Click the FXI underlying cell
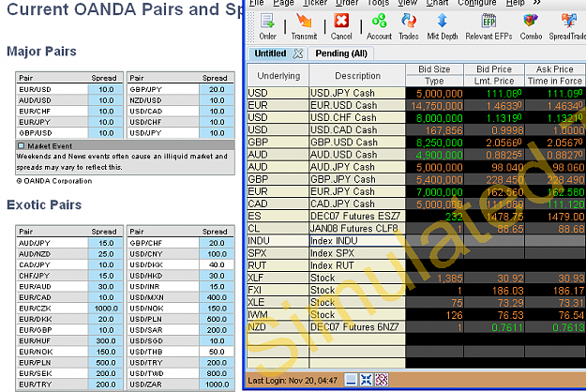Screen dimensions: 586x392 [x=278, y=290]
